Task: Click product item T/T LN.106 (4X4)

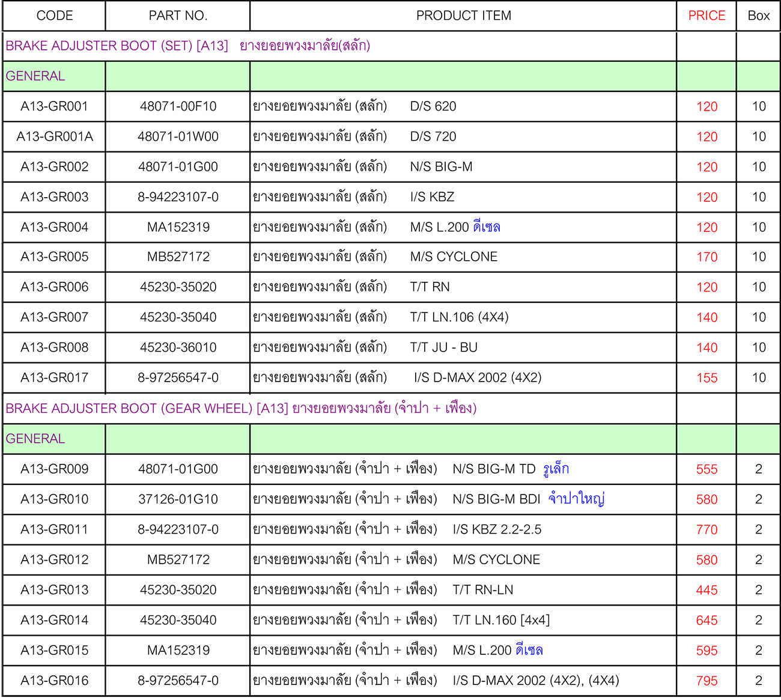Action: (459, 317)
